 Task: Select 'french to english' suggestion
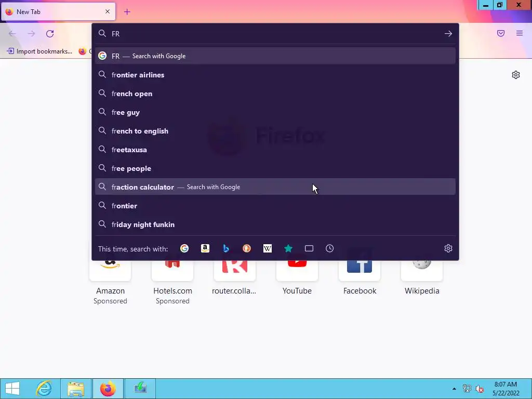(x=275, y=131)
